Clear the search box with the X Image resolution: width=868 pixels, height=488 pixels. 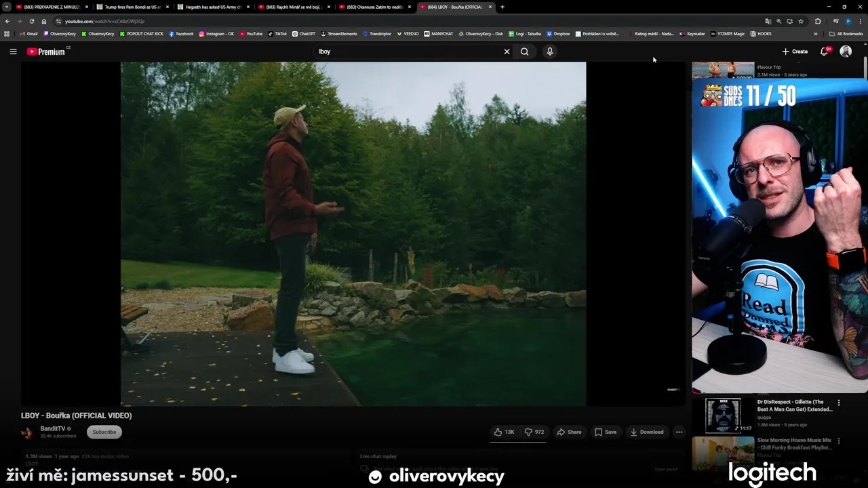(x=507, y=52)
